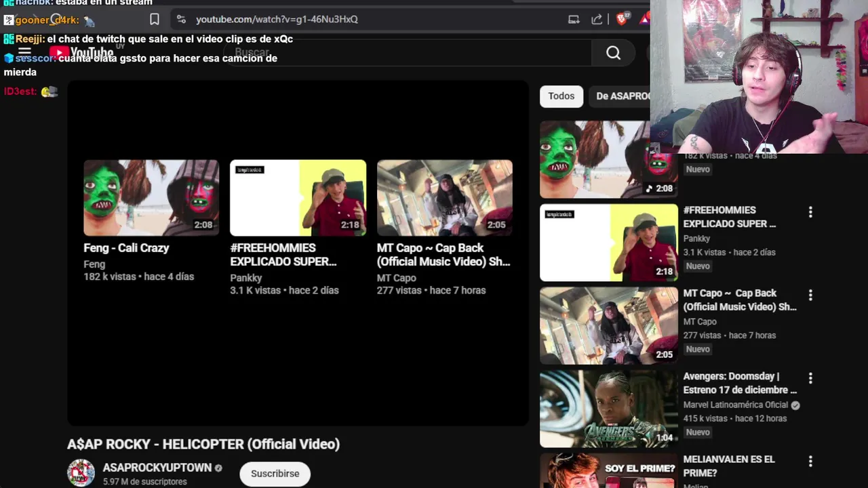Click the share page icon in address bar
The height and width of the screenshot is (488, 868).
point(597,19)
